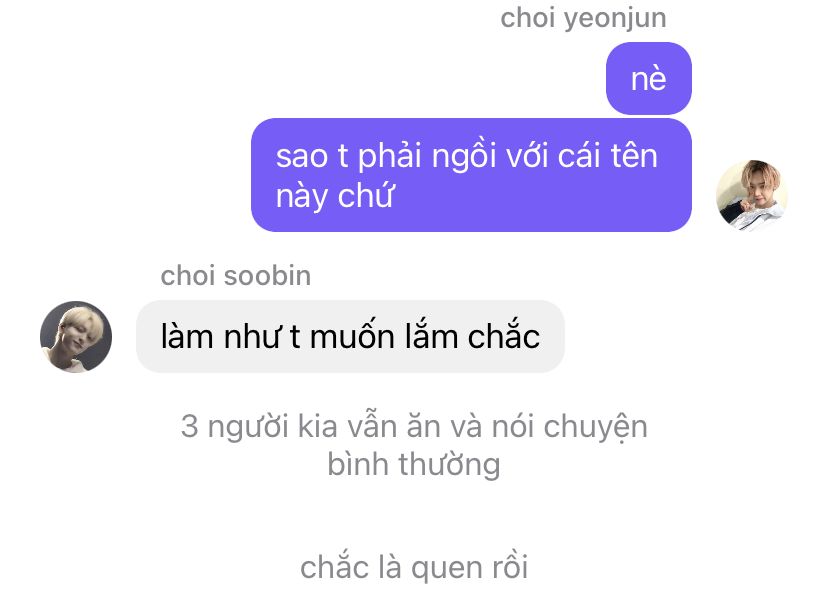Select the purple "sao t phải ngồi" message bubble

471,175
